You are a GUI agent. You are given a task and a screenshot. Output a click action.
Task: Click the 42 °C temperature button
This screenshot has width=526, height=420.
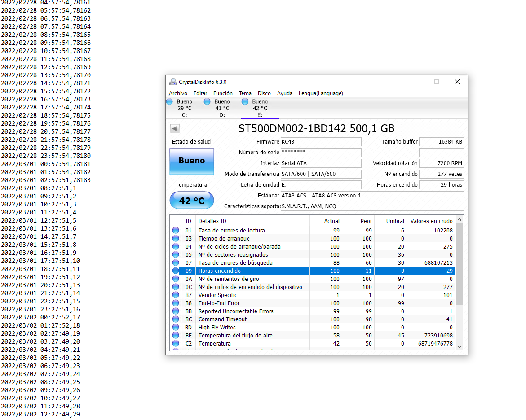pyautogui.click(x=192, y=201)
